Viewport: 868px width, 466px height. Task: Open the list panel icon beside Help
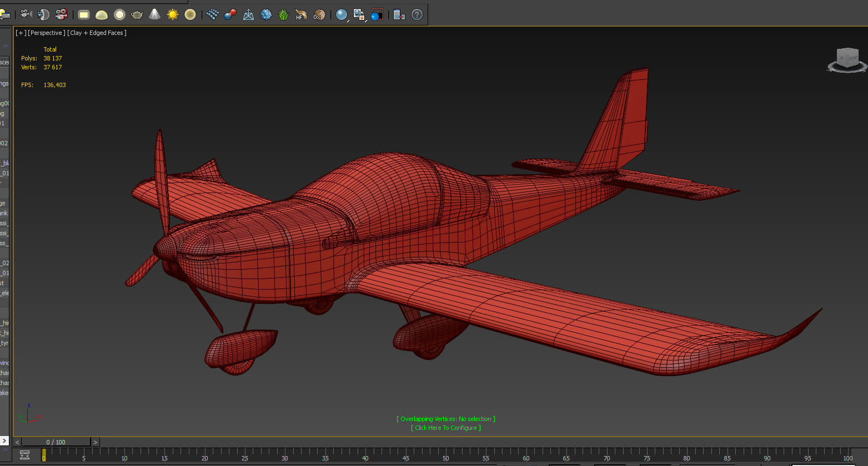click(399, 14)
